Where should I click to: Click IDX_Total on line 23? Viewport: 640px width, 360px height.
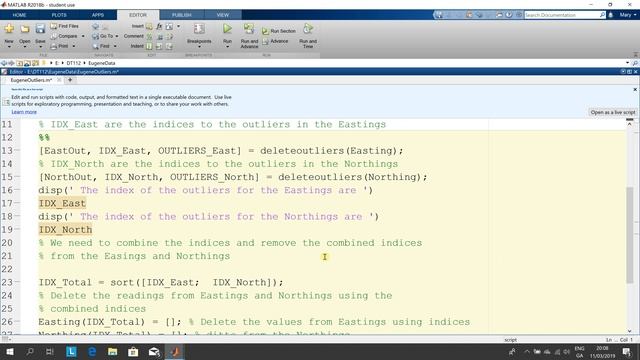click(x=65, y=282)
